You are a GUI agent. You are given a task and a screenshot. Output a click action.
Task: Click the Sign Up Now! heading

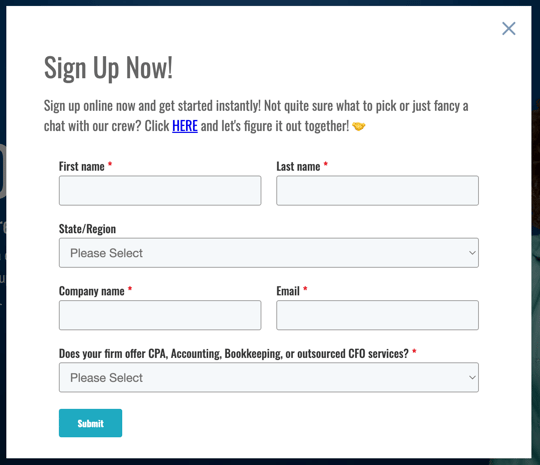pos(108,68)
